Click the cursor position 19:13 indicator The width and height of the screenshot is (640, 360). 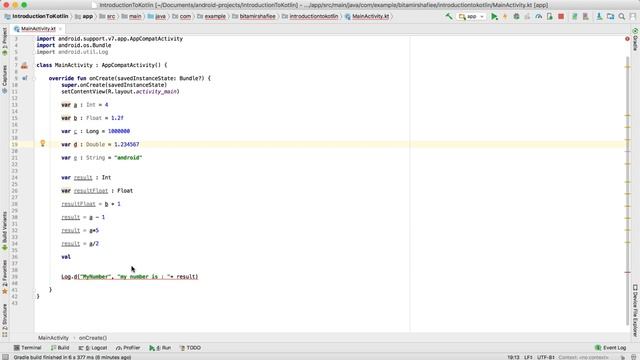click(x=513, y=357)
